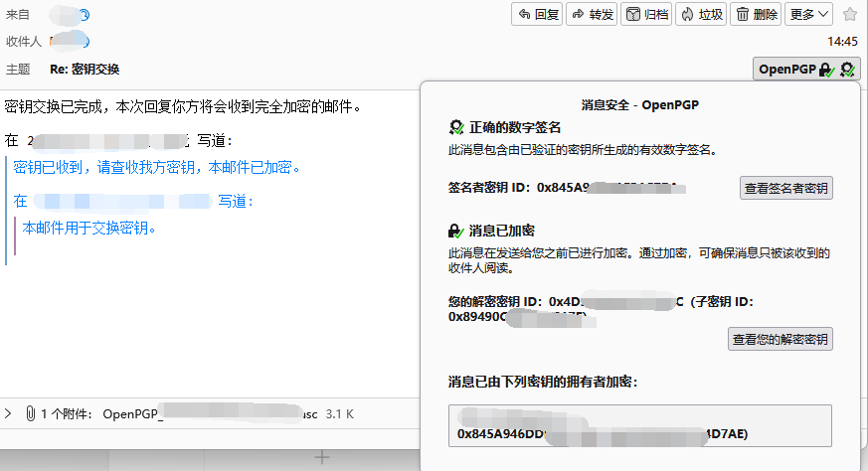Select the encryption key entry in list box

(x=640, y=433)
